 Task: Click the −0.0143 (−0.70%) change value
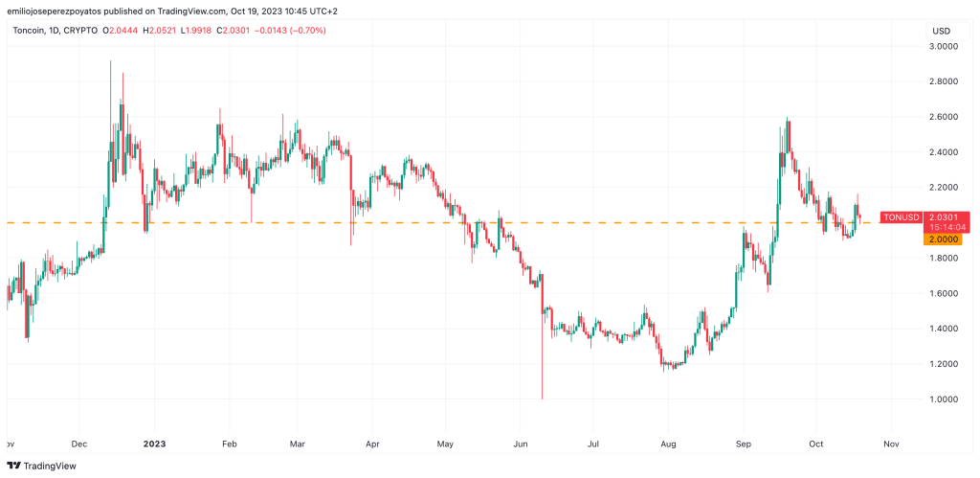pyautogui.click(x=294, y=31)
